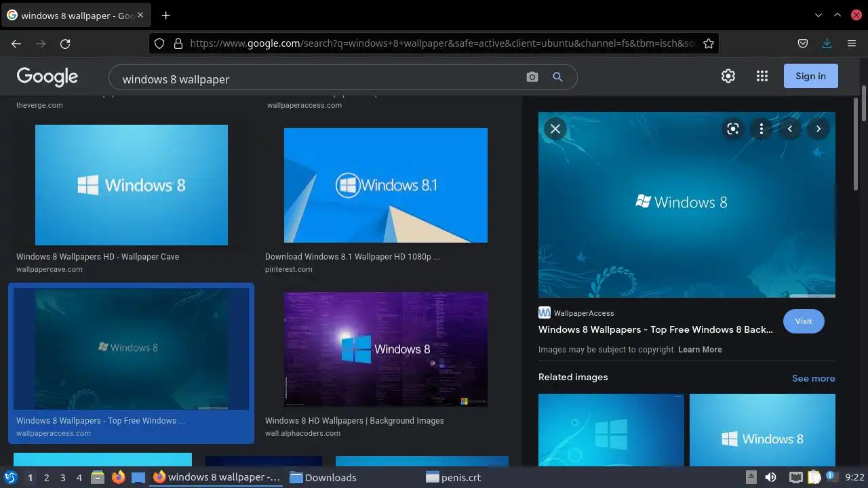The image size is (868, 488).
Task: Launch file manager from taskbar
Action: 98,478
